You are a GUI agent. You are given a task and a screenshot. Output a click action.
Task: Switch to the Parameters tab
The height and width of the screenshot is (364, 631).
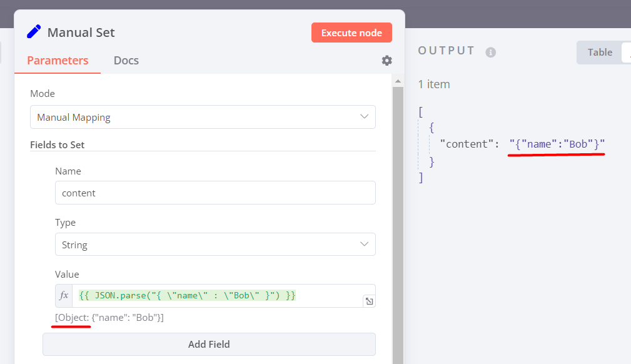[x=58, y=61]
